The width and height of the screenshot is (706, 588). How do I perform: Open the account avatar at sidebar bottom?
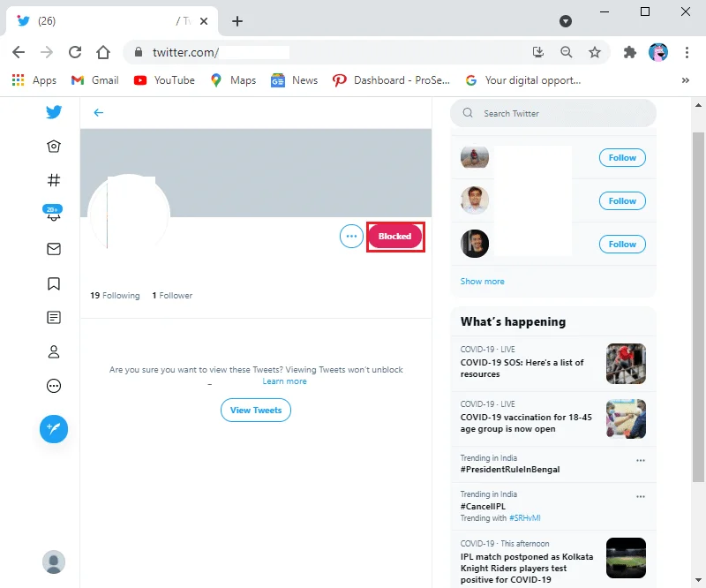point(54,562)
